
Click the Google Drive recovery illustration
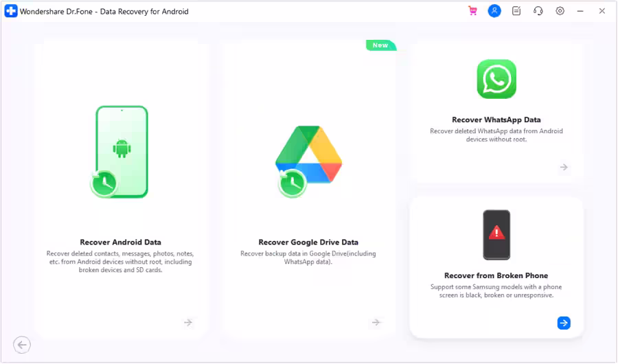[308, 161]
